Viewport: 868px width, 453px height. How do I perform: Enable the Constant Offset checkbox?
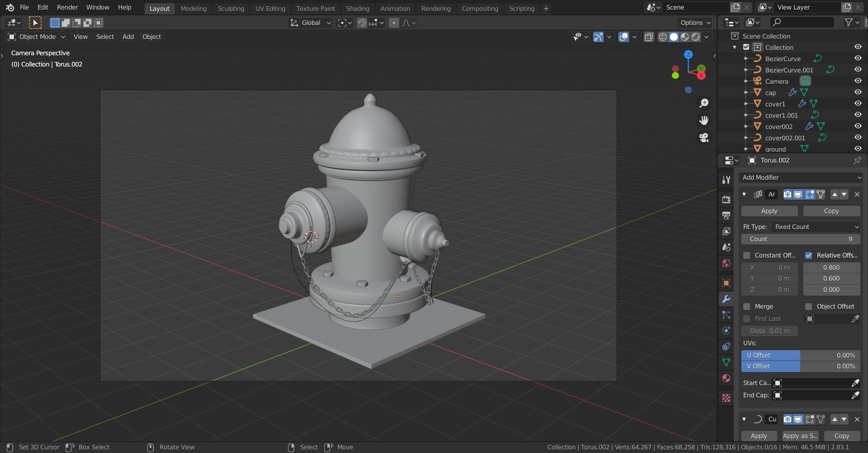(x=747, y=255)
